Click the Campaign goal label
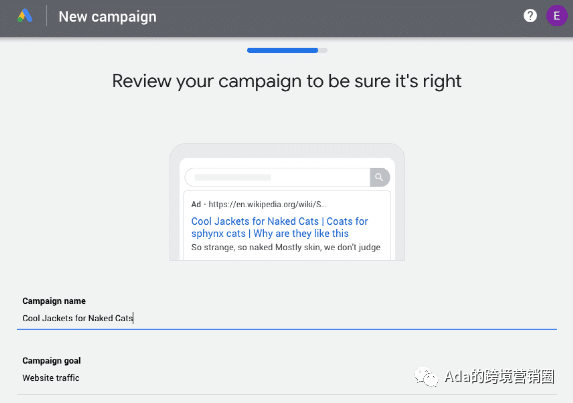The image size is (573, 403). pyautogui.click(x=52, y=361)
